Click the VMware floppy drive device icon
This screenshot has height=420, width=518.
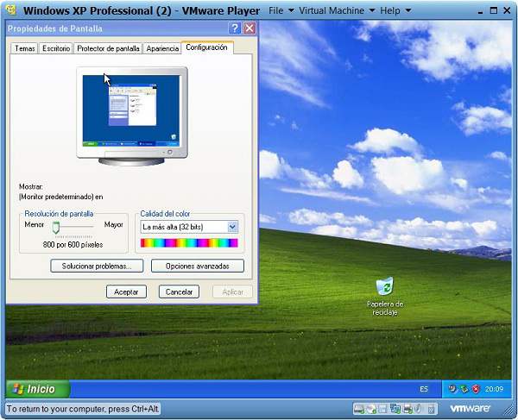click(382, 409)
